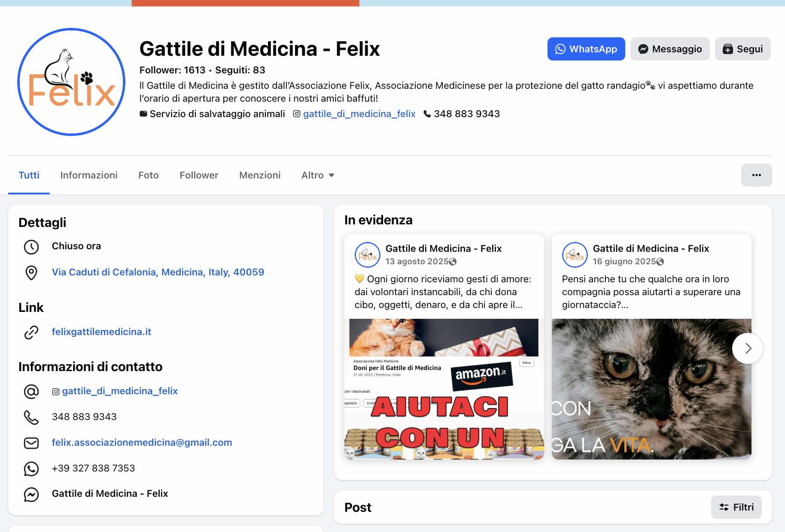The image size is (785, 532).
Task: Click the @ icon in contact information
Action: pos(31,391)
